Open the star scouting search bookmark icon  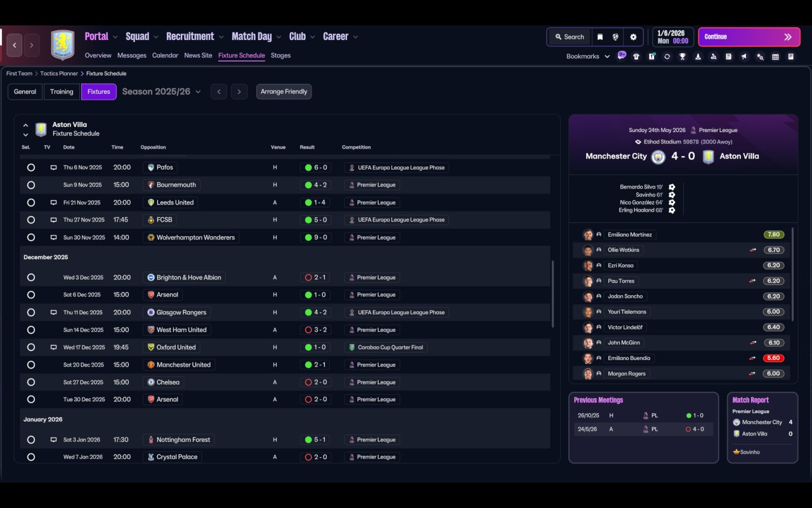(759, 57)
